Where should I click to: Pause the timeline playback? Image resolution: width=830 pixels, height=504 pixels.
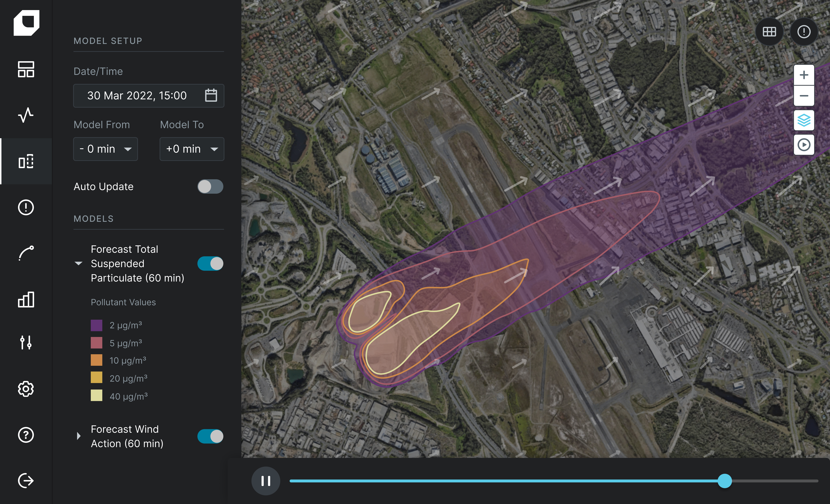(266, 481)
